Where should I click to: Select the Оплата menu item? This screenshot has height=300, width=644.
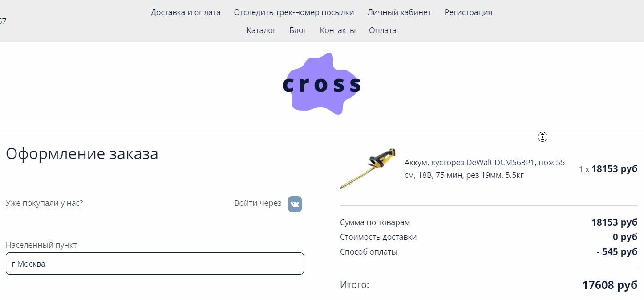[383, 30]
